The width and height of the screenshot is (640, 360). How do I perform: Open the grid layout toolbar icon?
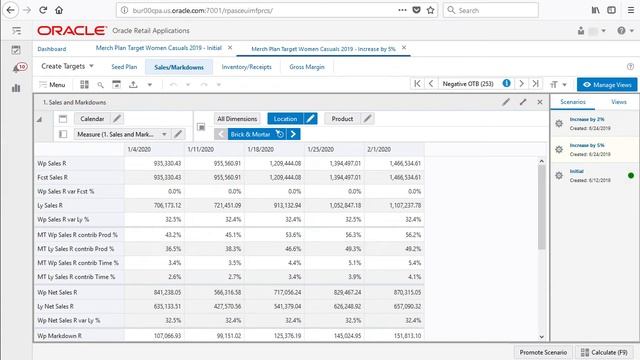tap(84, 84)
